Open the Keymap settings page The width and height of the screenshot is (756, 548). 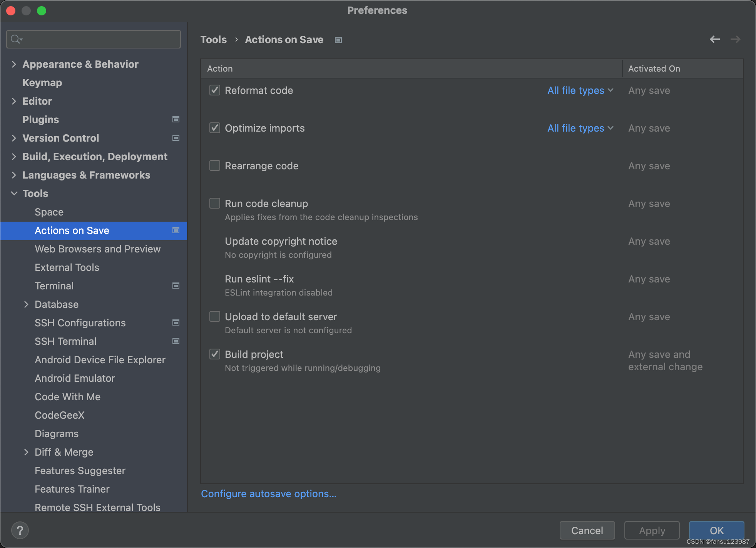coord(42,83)
